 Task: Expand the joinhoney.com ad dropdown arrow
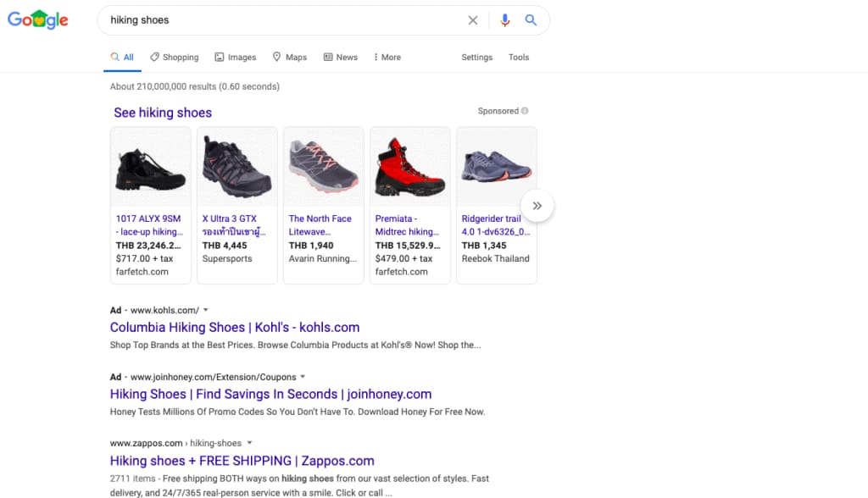[x=303, y=377]
